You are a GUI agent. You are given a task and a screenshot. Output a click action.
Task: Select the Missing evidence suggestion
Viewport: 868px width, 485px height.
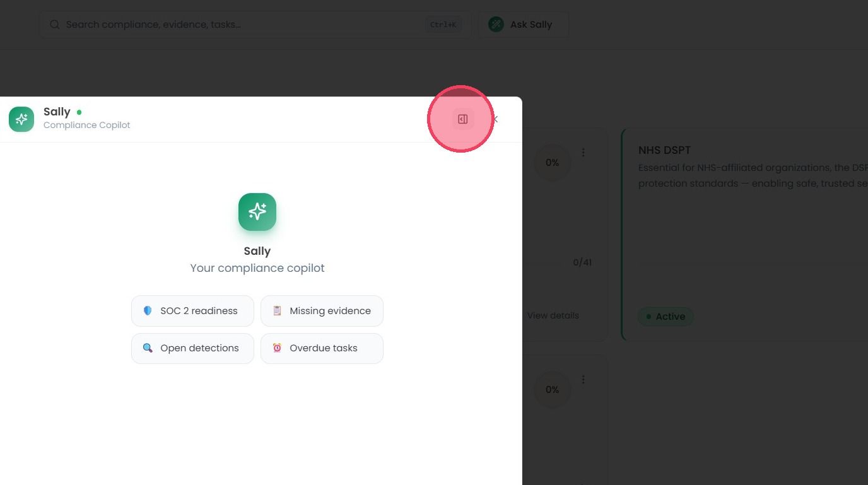[x=322, y=311]
